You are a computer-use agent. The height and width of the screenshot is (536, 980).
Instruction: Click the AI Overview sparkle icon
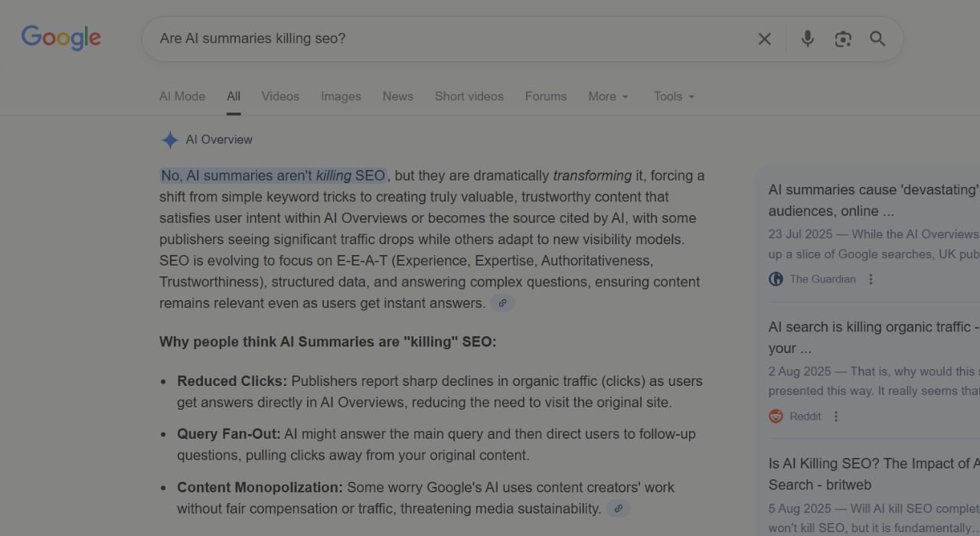170,140
